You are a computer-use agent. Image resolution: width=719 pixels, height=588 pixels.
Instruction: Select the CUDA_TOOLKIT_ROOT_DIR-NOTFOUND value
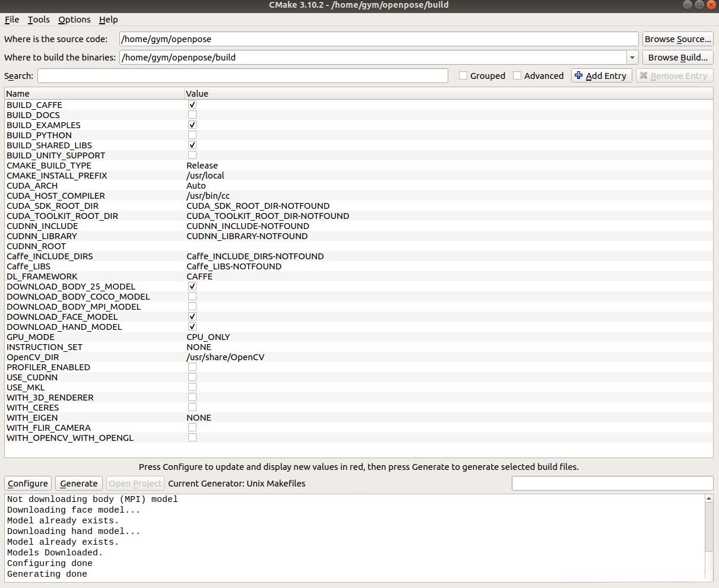click(x=268, y=216)
